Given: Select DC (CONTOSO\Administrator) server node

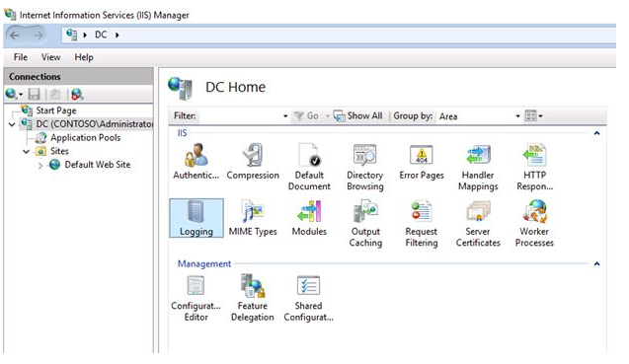Looking at the screenshot, I should click(x=95, y=124).
